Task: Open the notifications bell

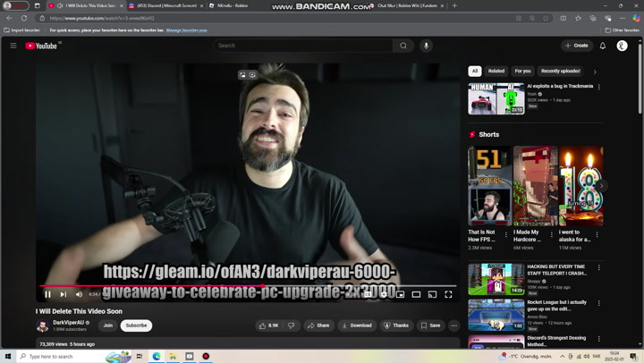Action: click(x=603, y=46)
